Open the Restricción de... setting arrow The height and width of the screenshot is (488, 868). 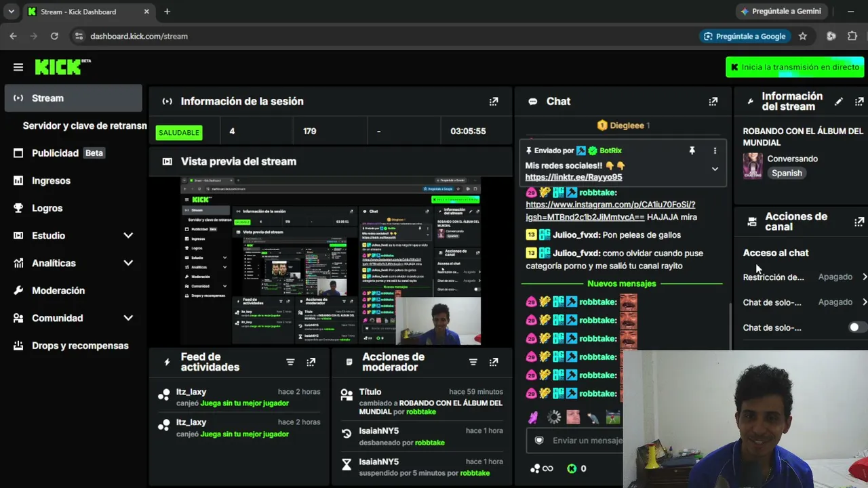pos(865,277)
